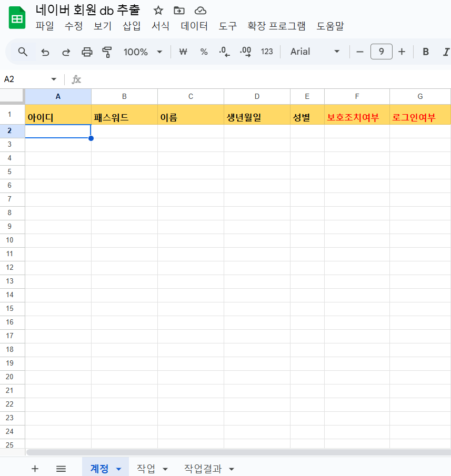Select column F header

click(x=357, y=97)
